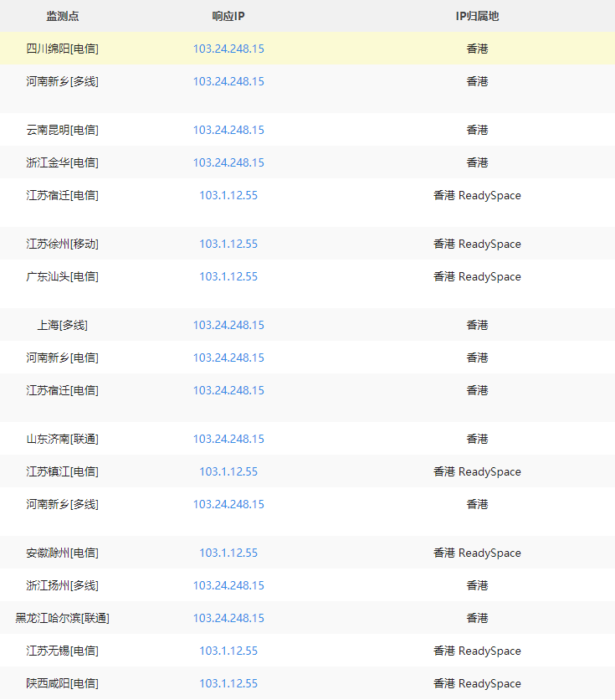Viewport: 615px width, 700px height.
Task: Click the response IP for 黑龙江哈尔滨[联通]
Action: (x=228, y=618)
